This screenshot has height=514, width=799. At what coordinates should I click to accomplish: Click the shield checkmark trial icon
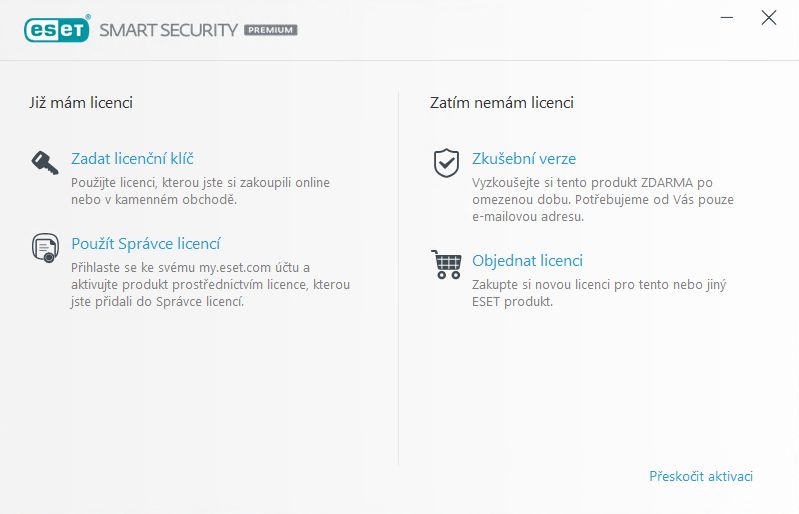coord(446,163)
